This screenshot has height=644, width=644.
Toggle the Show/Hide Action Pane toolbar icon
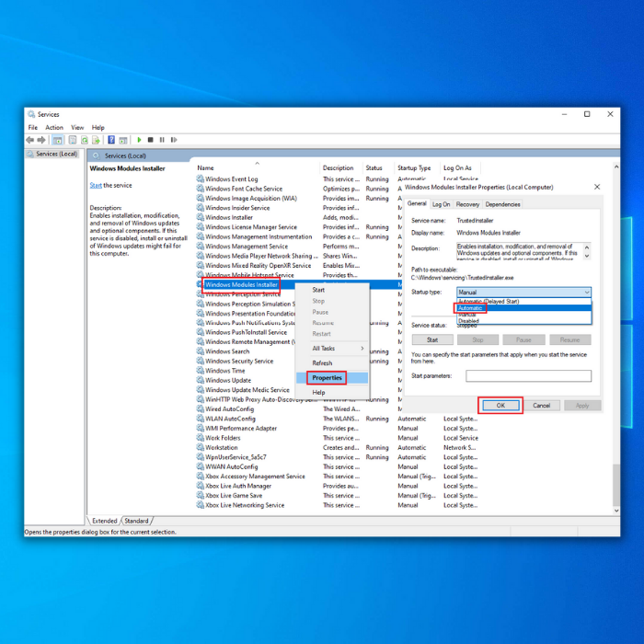click(122, 140)
